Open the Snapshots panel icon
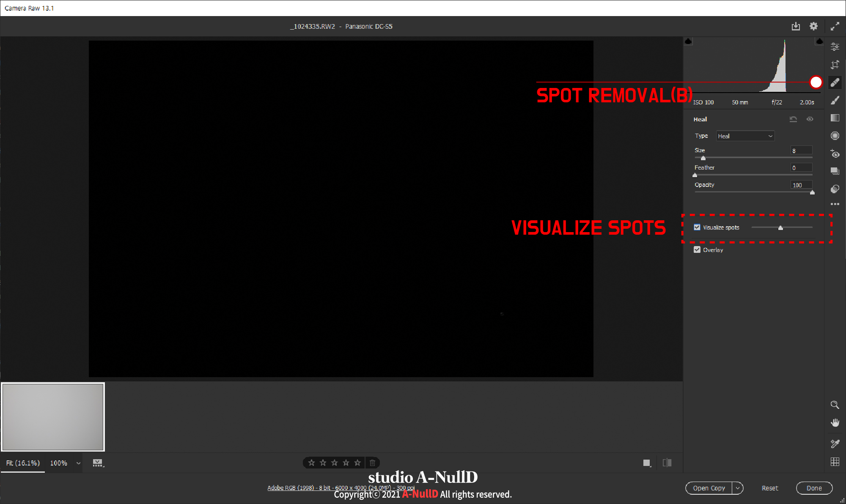 835,171
